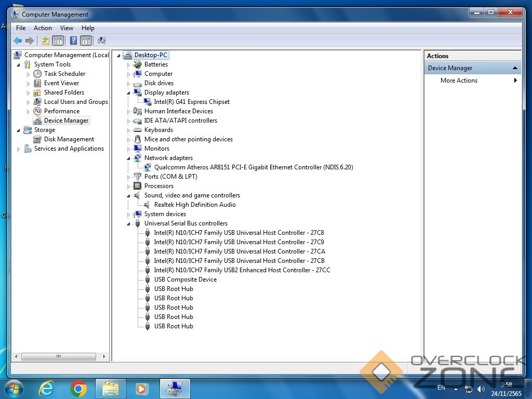Viewport: 532px width, 399px height.
Task: Open Windows Explorer folder taskbar icon
Action: (110, 389)
